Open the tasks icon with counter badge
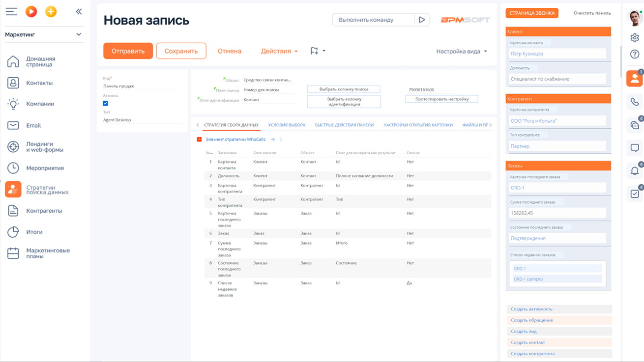Image resolution: width=644 pixels, height=362 pixels. pyautogui.click(x=635, y=194)
